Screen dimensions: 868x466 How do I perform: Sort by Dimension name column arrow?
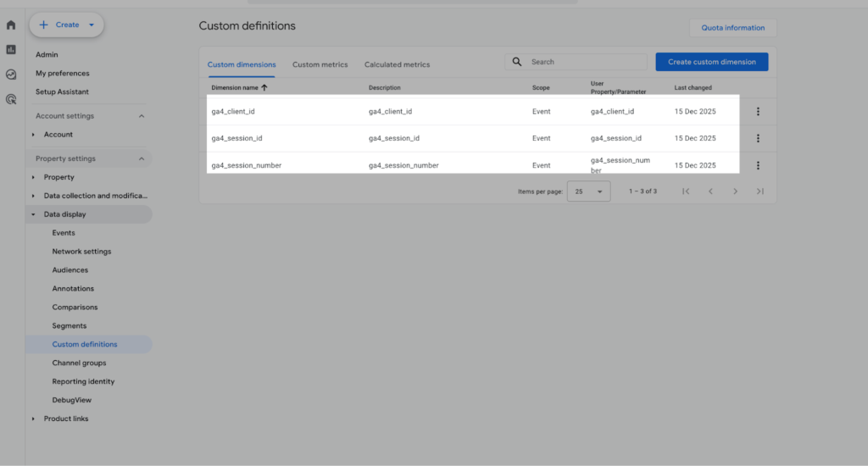pyautogui.click(x=264, y=87)
